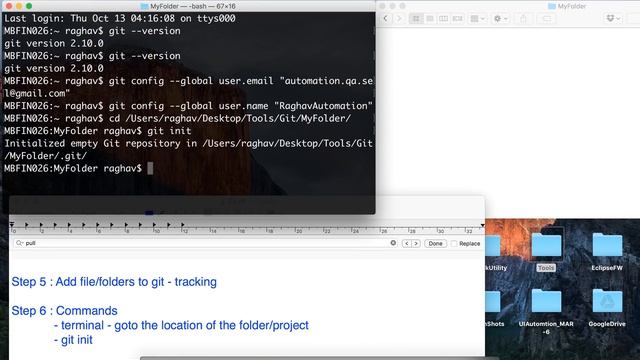Click right margin marker on ruler
The width and height of the screenshot is (640, 360).
[x=482, y=225]
